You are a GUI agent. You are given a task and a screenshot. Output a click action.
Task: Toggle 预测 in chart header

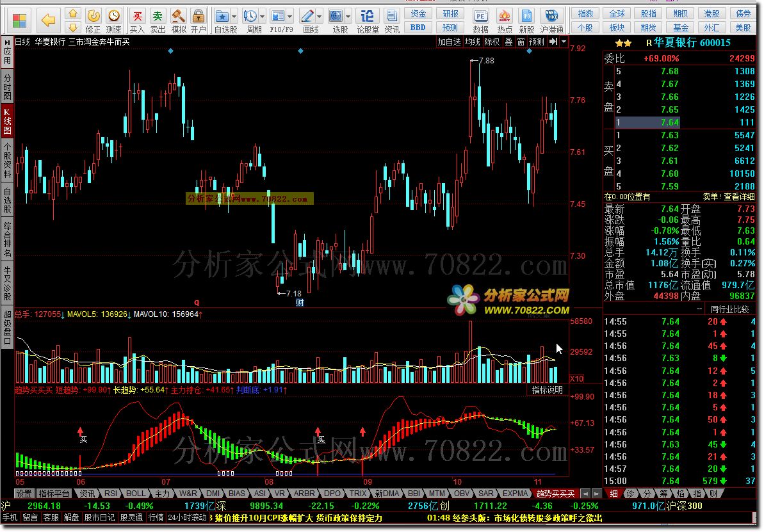click(x=537, y=42)
